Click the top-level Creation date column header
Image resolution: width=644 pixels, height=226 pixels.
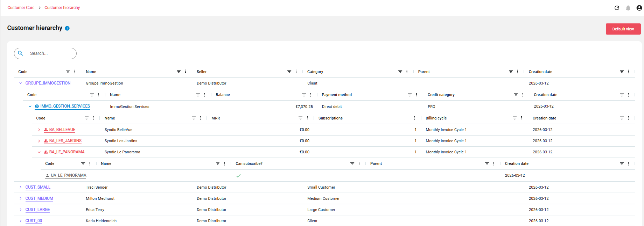(x=540, y=72)
